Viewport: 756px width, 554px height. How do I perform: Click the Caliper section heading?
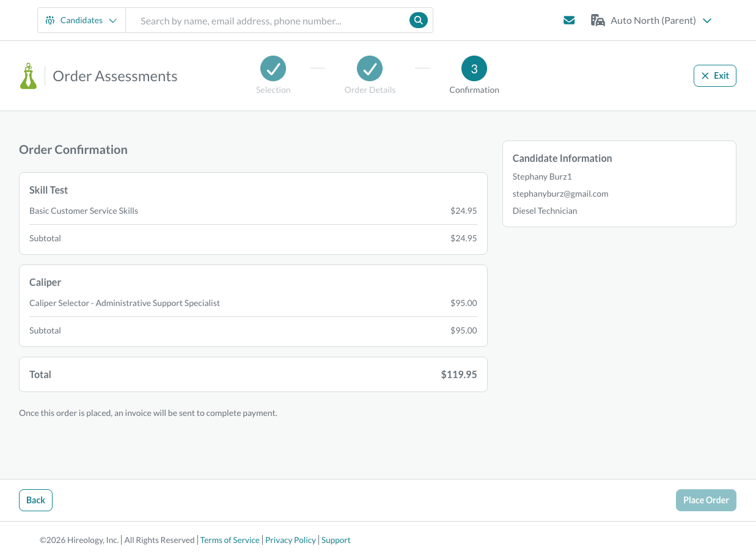[45, 282]
